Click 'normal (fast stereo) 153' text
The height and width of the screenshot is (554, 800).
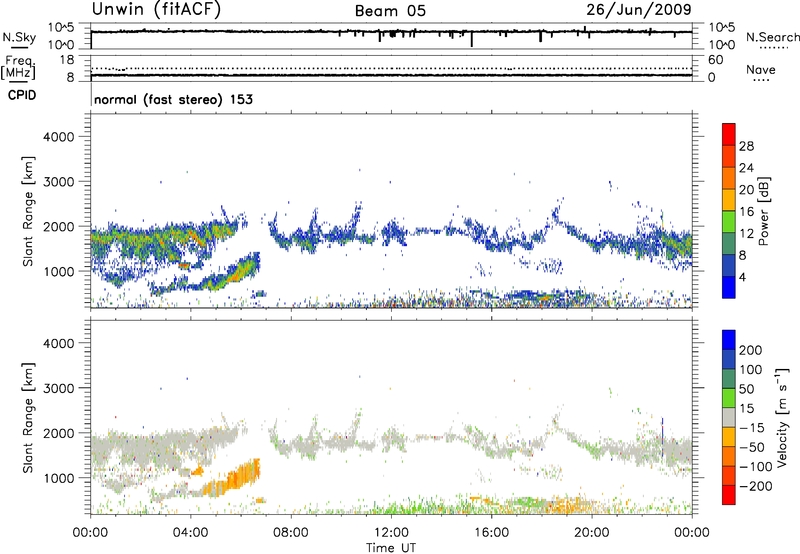click(x=173, y=99)
